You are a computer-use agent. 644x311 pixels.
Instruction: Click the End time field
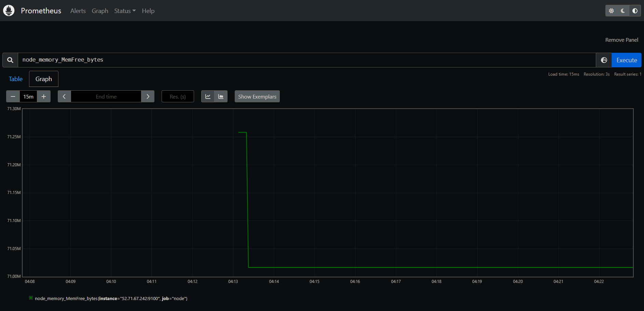tap(106, 96)
